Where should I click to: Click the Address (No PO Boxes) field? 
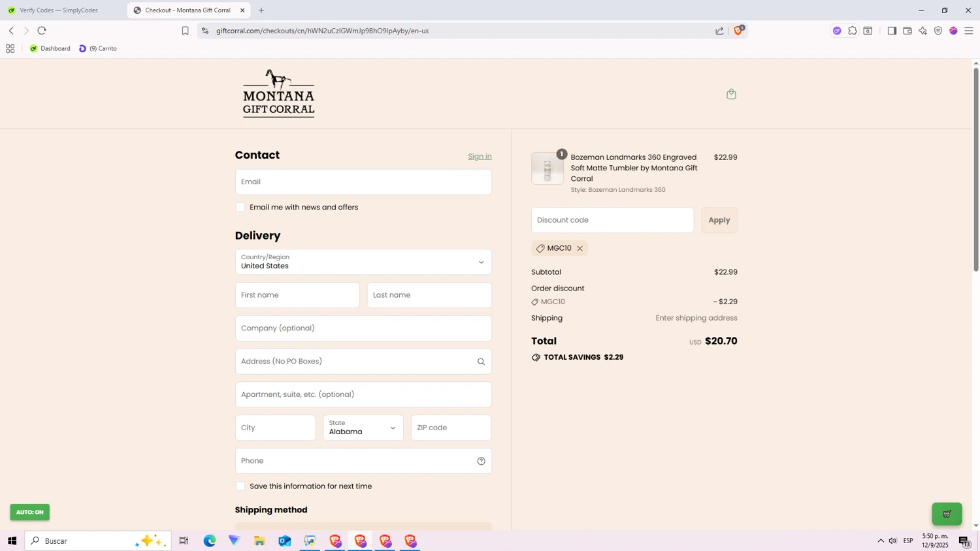[363, 362]
